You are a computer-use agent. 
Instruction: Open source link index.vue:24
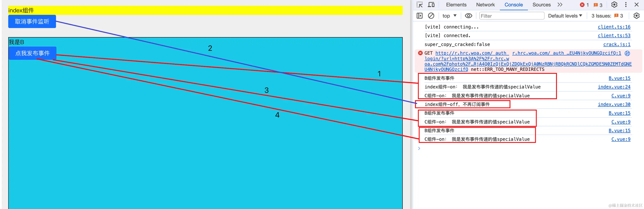point(614,87)
